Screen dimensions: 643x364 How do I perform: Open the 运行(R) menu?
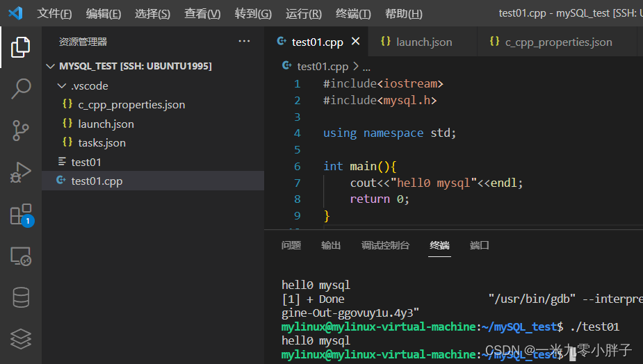coord(304,14)
